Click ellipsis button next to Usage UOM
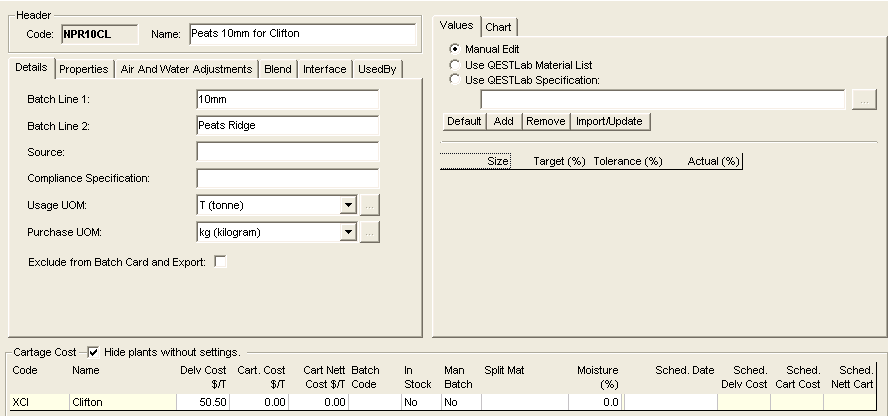 [370, 205]
